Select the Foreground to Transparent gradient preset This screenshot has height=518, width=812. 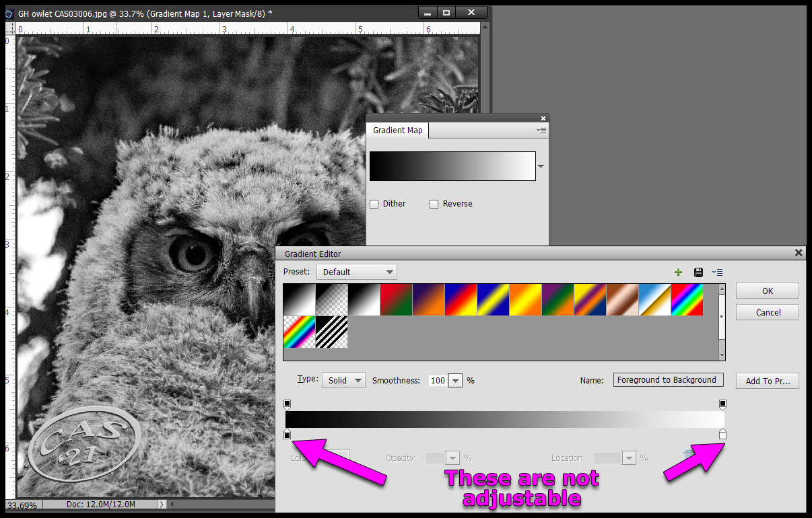(332, 300)
